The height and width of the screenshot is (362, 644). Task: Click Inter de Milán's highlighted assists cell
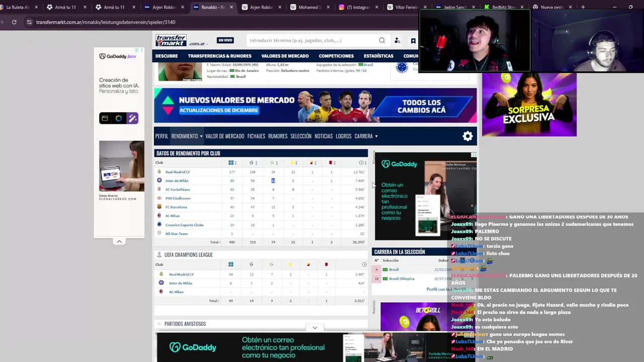click(x=273, y=180)
